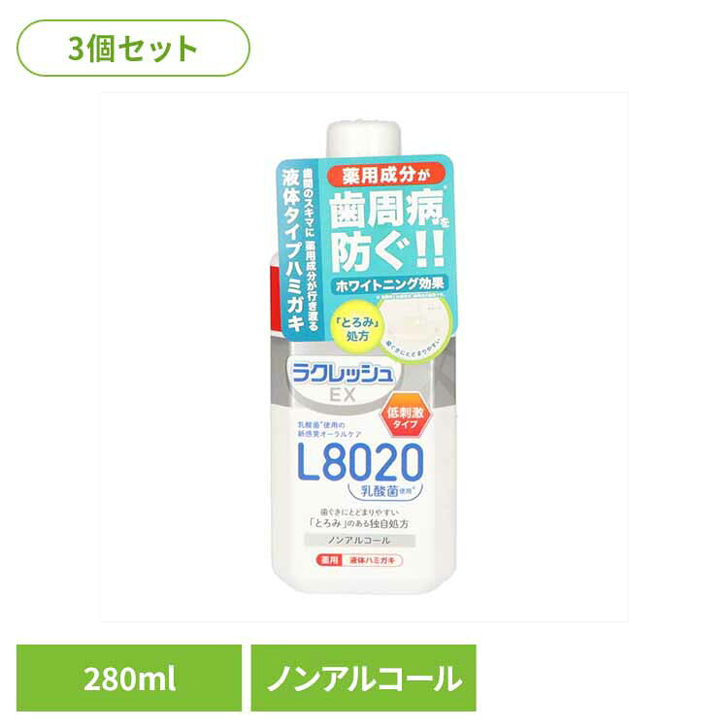Click the EX text below logo

click(x=343, y=395)
